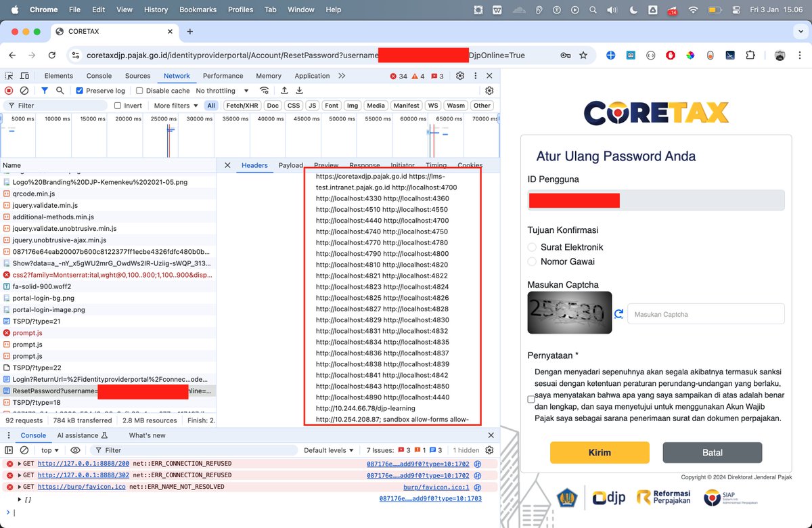Viewport: 812px width, 528px height.
Task: Click in the Masukan Captcha field
Action: point(706,314)
